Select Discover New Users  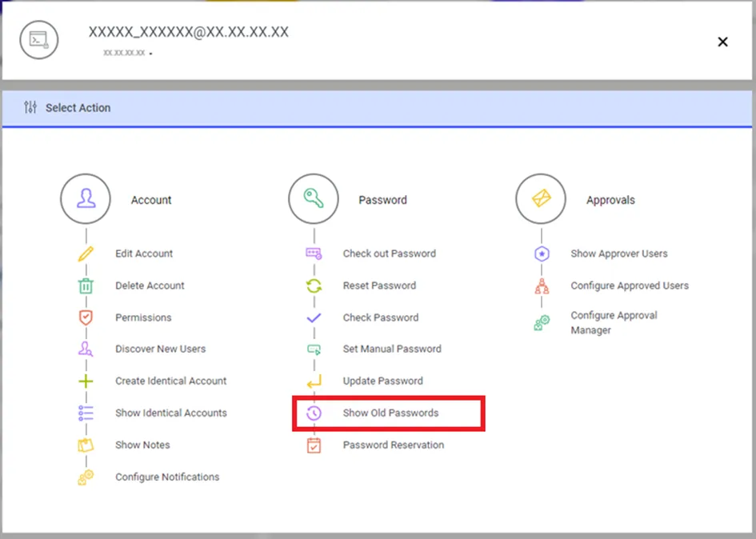(x=160, y=349)
